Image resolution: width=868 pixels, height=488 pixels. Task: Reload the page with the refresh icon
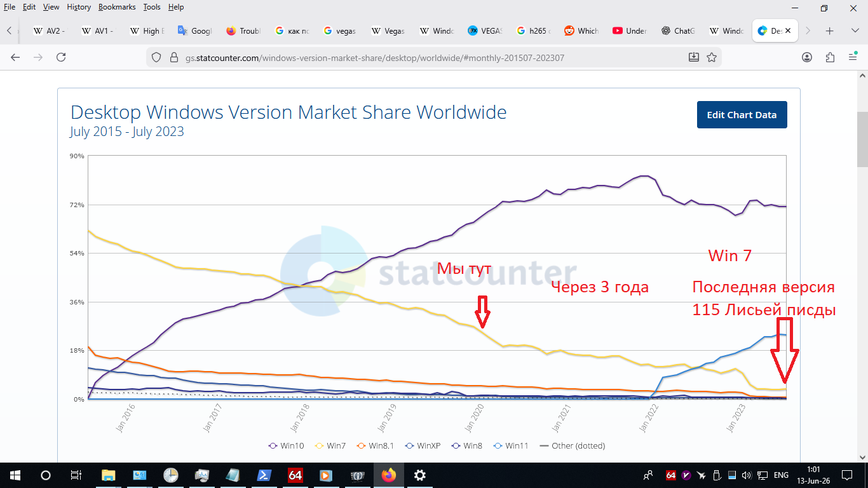(61, 57)
